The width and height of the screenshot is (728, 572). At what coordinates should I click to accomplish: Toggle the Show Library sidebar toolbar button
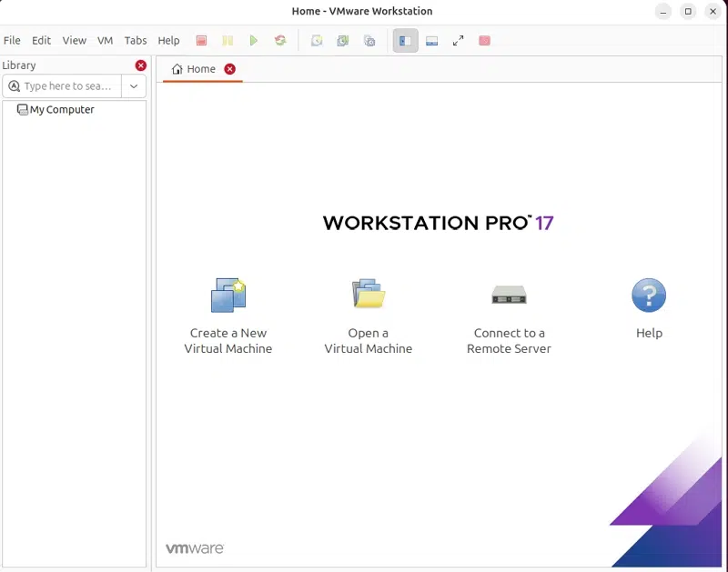point(405,41)
